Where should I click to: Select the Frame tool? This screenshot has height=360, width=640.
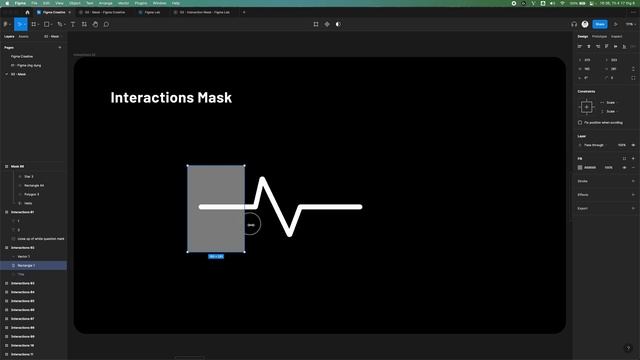34,24
